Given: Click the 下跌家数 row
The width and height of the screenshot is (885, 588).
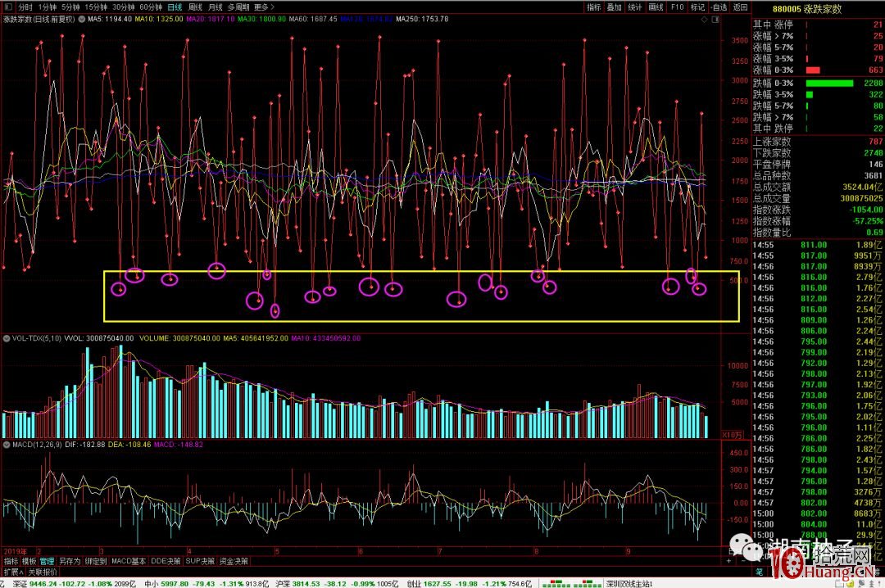Looking at the screenshot, I should (x=818, y=153).
